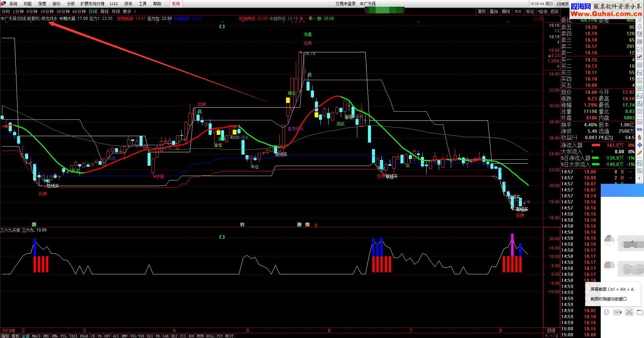Click the RSI sidebar icon
This screenshot has width=644, height=338.
click(640, 129)
